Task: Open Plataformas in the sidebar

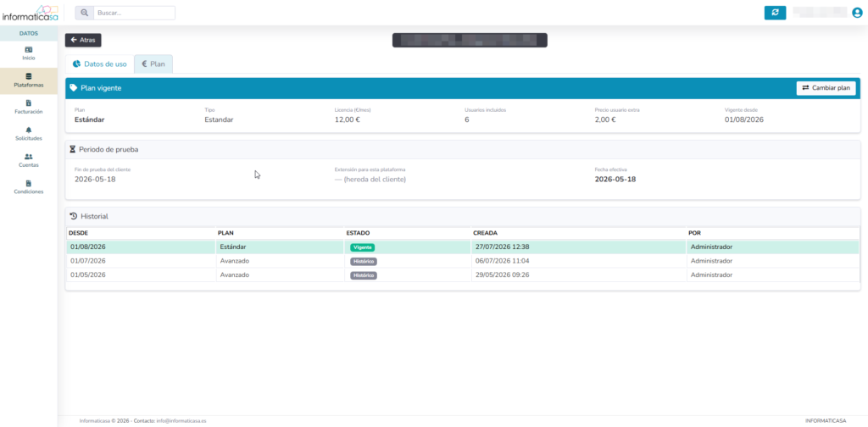Action: (x=29, y=80)
